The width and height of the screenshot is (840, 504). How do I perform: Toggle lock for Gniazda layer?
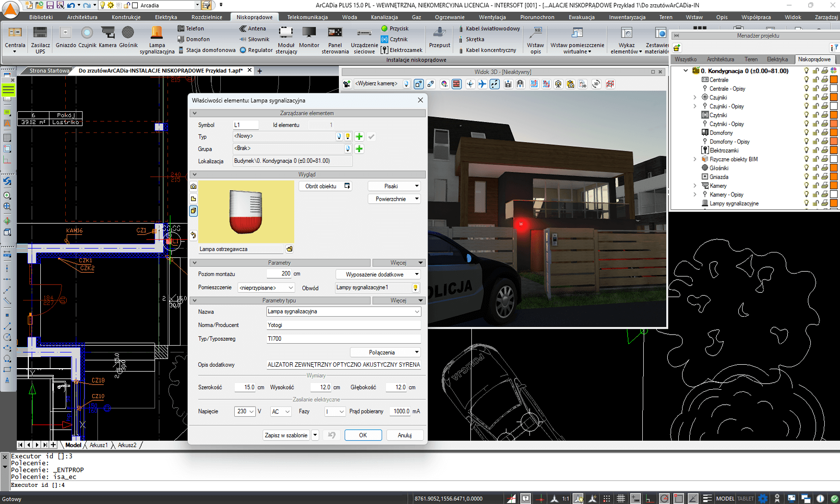tap(816, 177)
